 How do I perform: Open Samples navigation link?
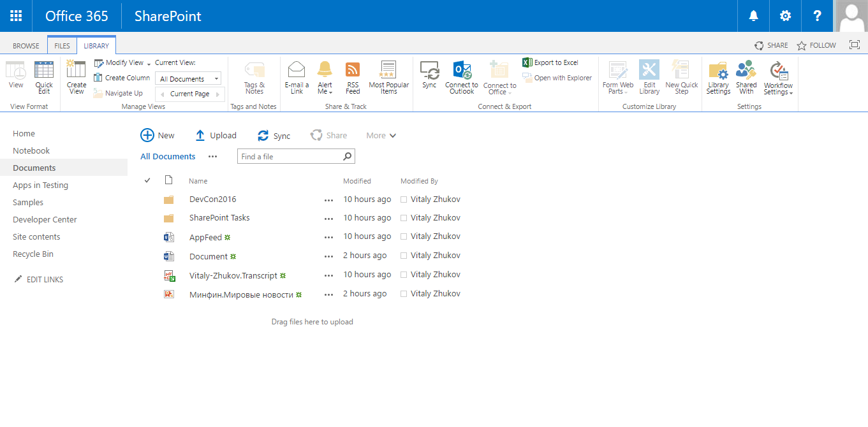pyautogui.click(x=28, y=202)
